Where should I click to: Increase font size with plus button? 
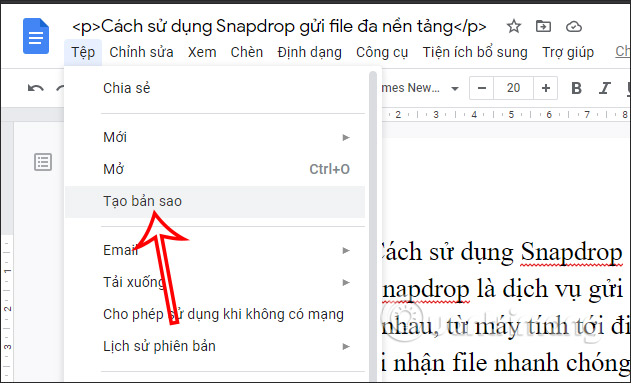[546, 88]
